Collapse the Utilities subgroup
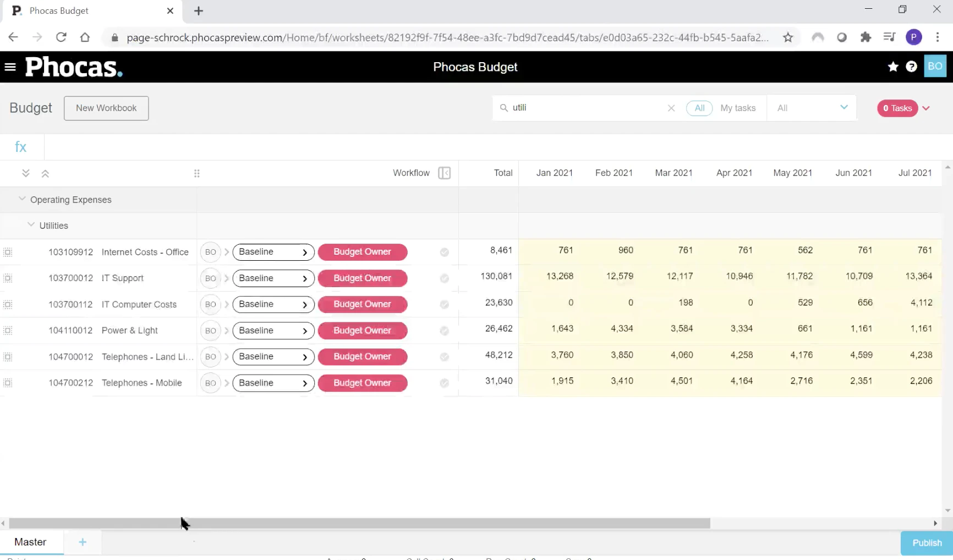Image resolution: width=953 pixels, height=560 pixels. point(31,225)
